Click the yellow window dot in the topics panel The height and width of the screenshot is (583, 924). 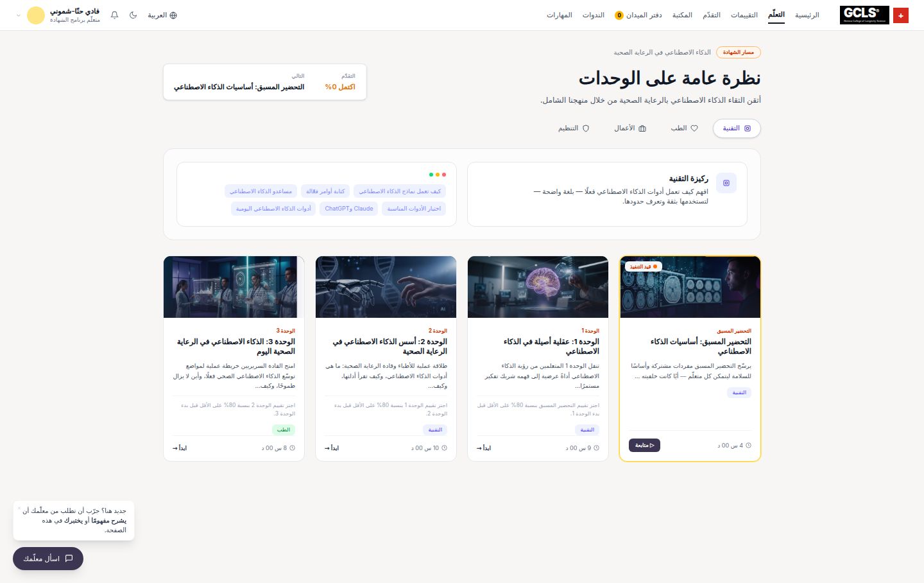pyautogui.click(x=438, y=175)
